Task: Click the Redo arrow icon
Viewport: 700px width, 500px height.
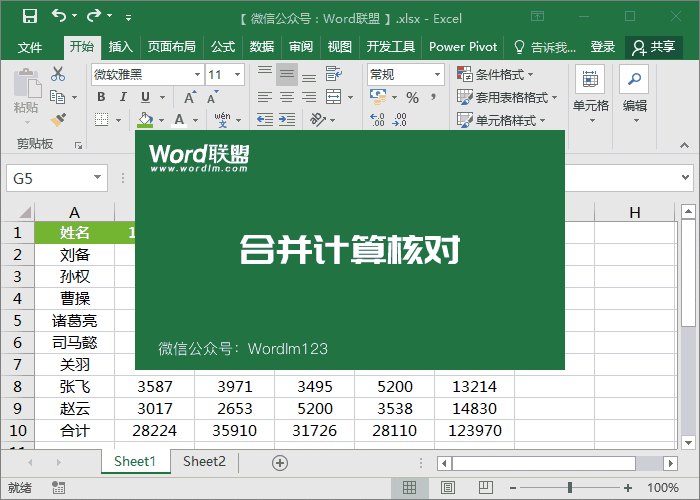Action: 94,16
